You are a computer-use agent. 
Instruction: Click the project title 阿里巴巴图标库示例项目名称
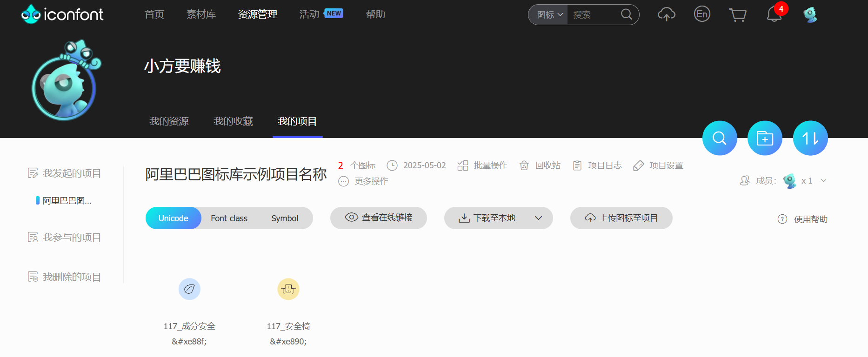click(236, 174)
